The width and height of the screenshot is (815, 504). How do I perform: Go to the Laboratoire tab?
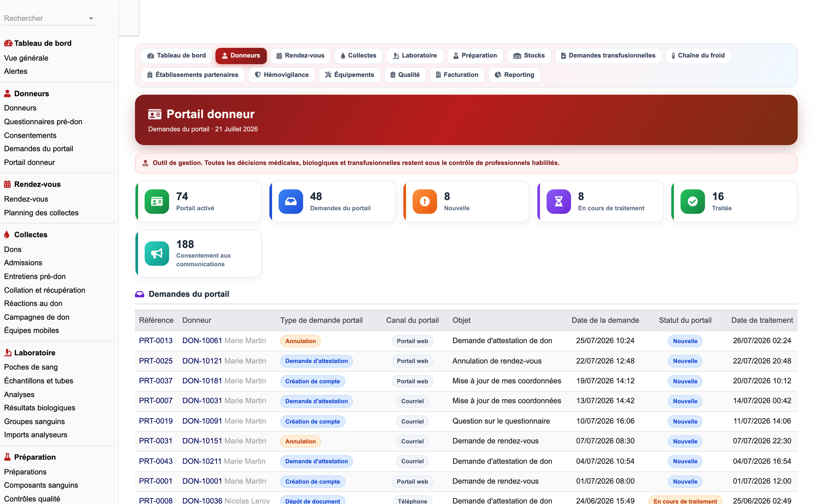pos(415,56)
